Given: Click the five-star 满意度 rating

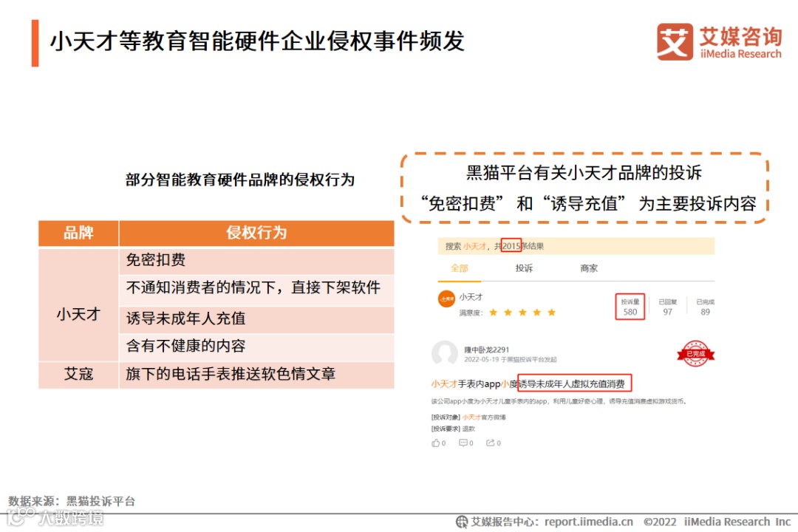Looking at the screenshot, I should coord(522,313).
